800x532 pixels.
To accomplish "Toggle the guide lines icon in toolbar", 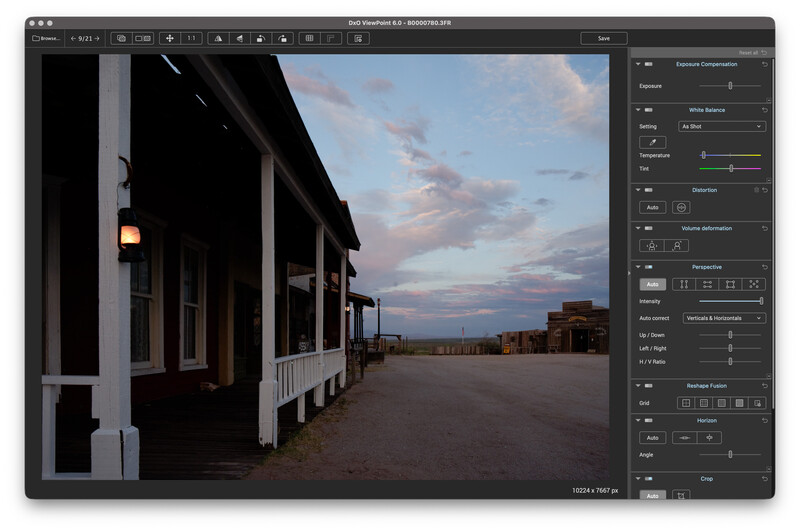I will (x=331, y=38).
